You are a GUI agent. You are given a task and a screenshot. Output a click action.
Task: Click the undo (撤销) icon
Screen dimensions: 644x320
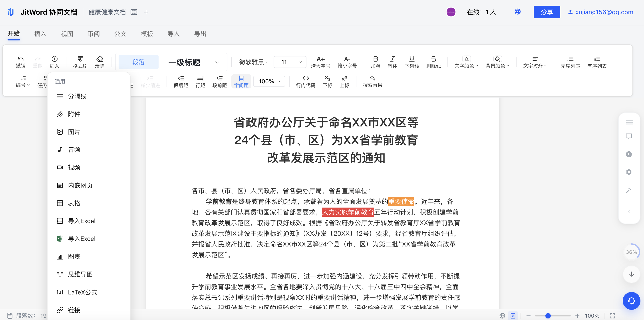(x=20, y=59)
